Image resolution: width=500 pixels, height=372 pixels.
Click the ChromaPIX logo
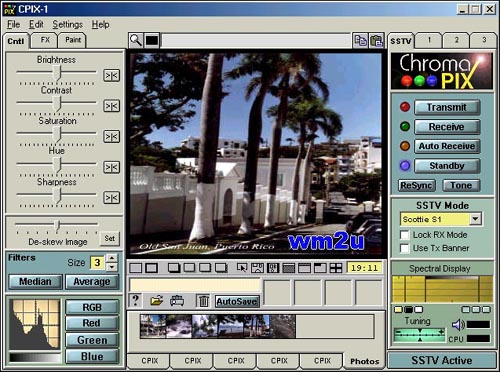pyautogui.click(x=442, y=71)
